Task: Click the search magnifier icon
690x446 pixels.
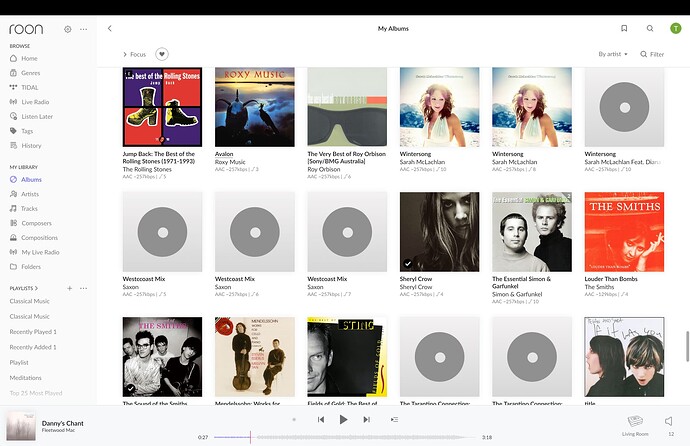Action: pyautogui.click(x=650, y=29)
